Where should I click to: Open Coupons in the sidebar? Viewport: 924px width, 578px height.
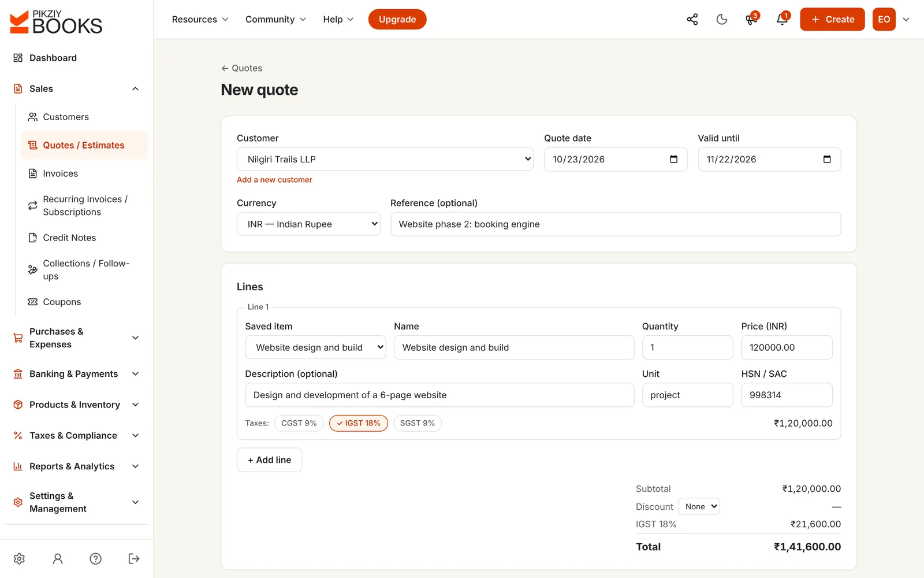click(84, 302)
